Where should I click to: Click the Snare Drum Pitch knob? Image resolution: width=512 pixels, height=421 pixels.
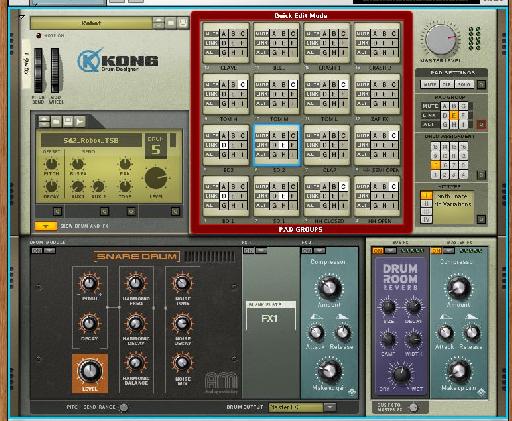pyautogui.click(x=89, y=283)
